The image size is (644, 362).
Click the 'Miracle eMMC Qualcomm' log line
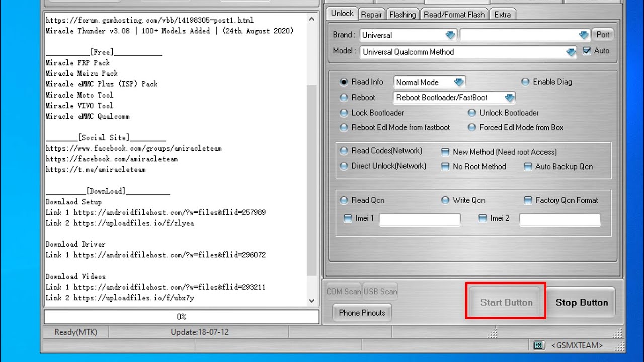(x=88, y=116)
